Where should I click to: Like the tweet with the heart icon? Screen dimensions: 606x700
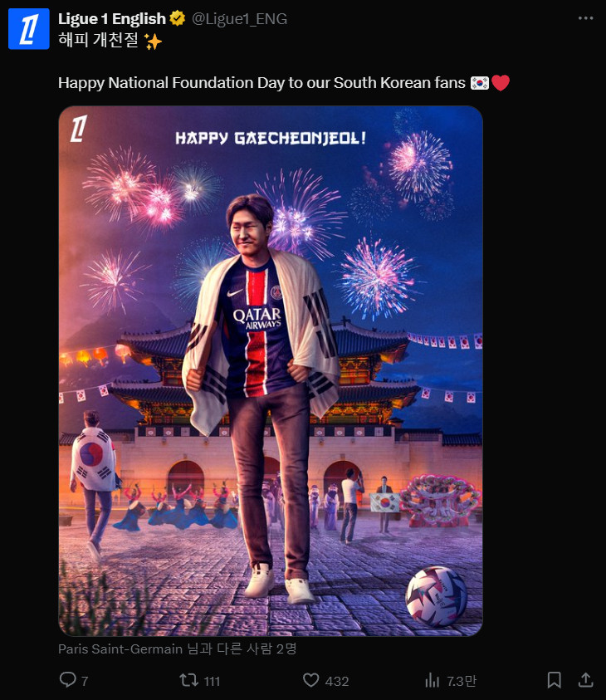point(311,680)
